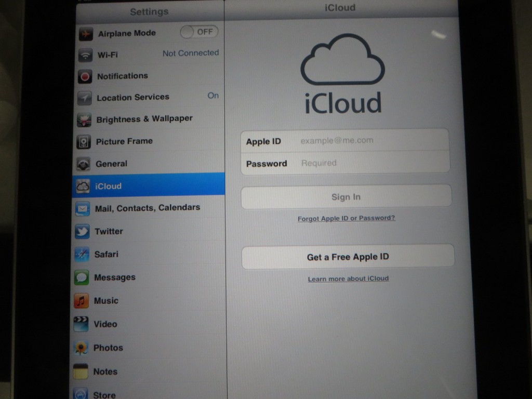Tap the Music note icon
The width and height of the screenshot is (532, 399).
pyautogui.click(x=81, y=301)
